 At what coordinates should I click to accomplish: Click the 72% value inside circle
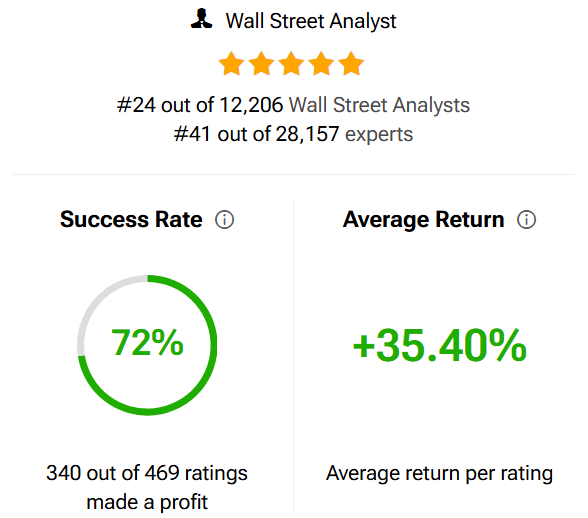[x=147, y=342]
